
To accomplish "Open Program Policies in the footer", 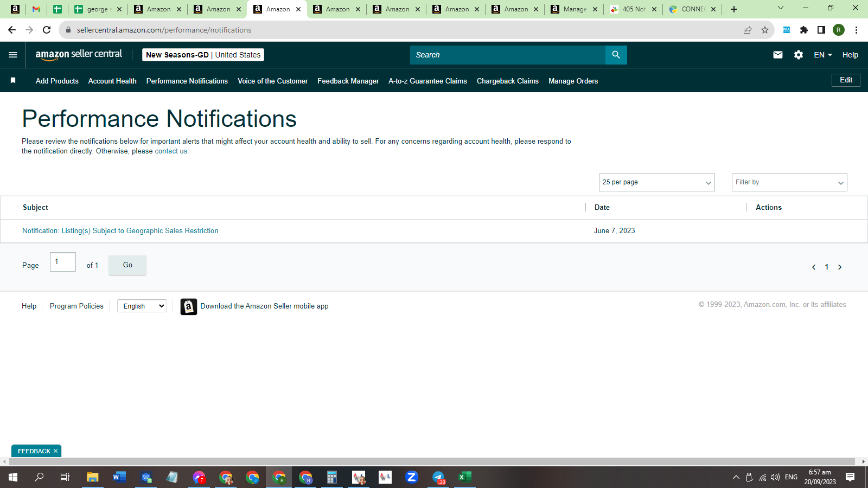I will coord(76,306).
